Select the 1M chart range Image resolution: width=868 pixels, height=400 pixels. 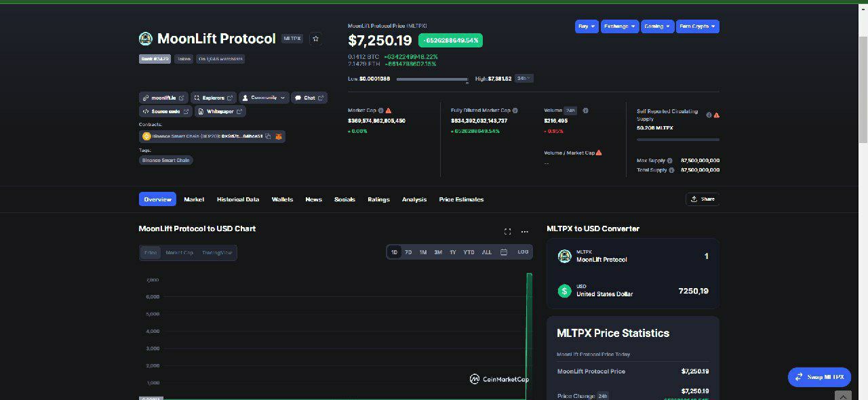pyautogui.click(x=422, y=252)
